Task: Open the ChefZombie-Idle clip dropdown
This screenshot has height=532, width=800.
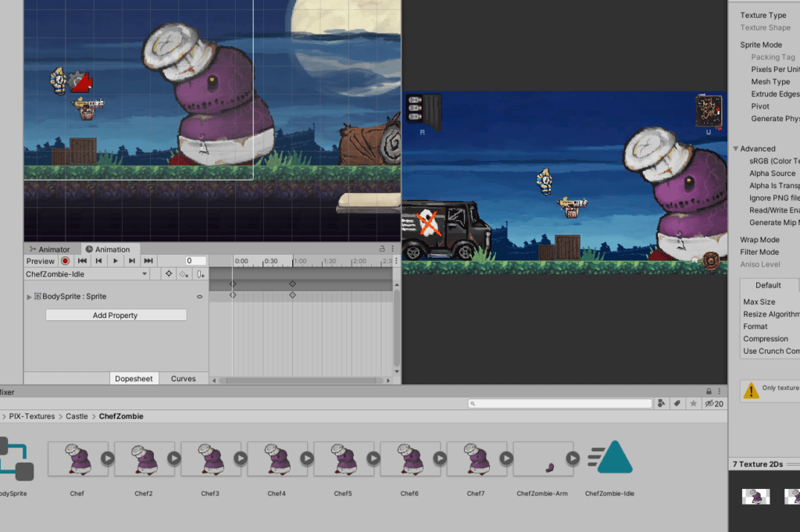Action: tap(87, 274)
